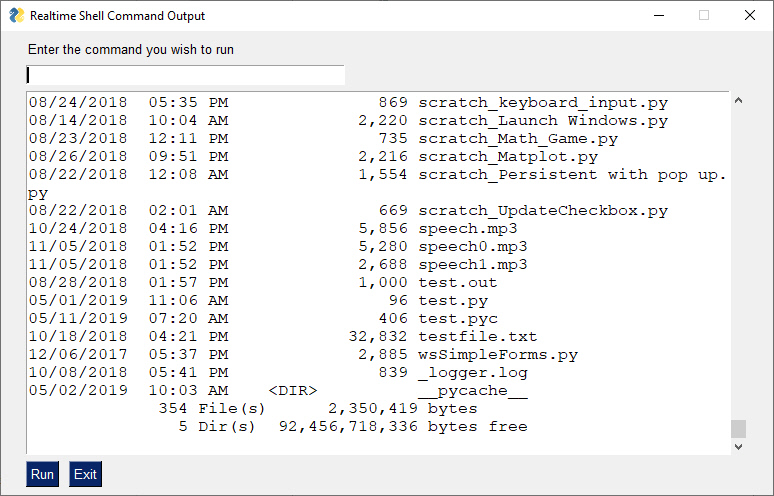Click the date 12/06/2017
Screen dimensions: 774x496
tap(78, 354)
